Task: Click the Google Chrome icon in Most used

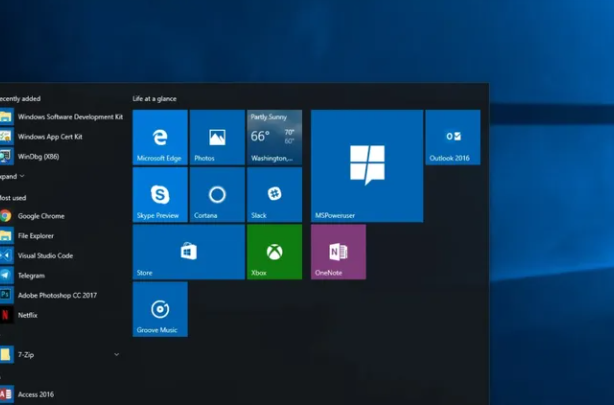Action: 5,216
